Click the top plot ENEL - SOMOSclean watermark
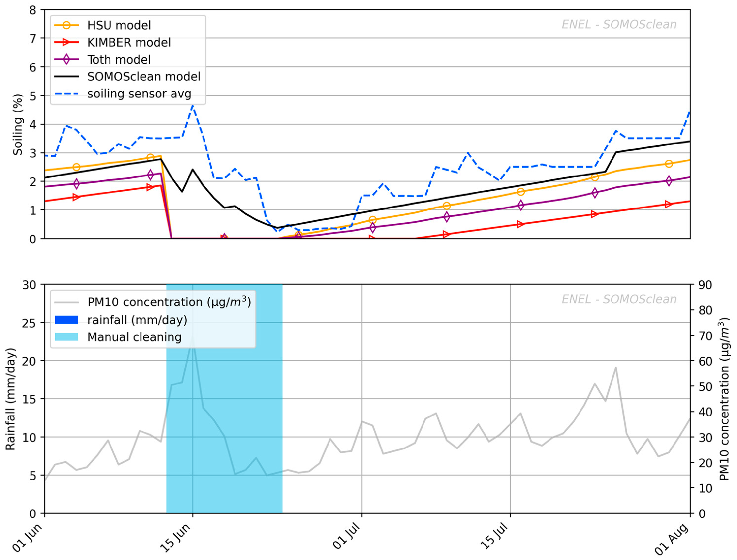 point(619,25)
